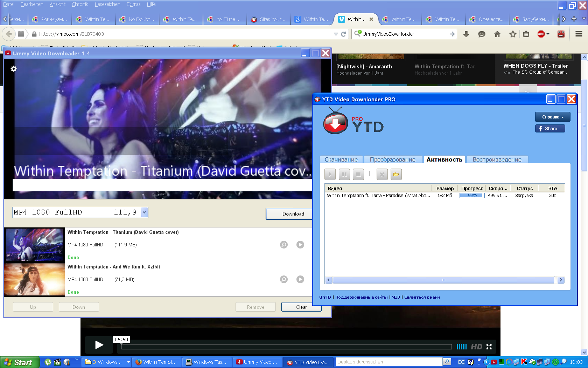Open Adblock Plus toolbar icon
Screen dimensions: 588x368
point(541,34)
